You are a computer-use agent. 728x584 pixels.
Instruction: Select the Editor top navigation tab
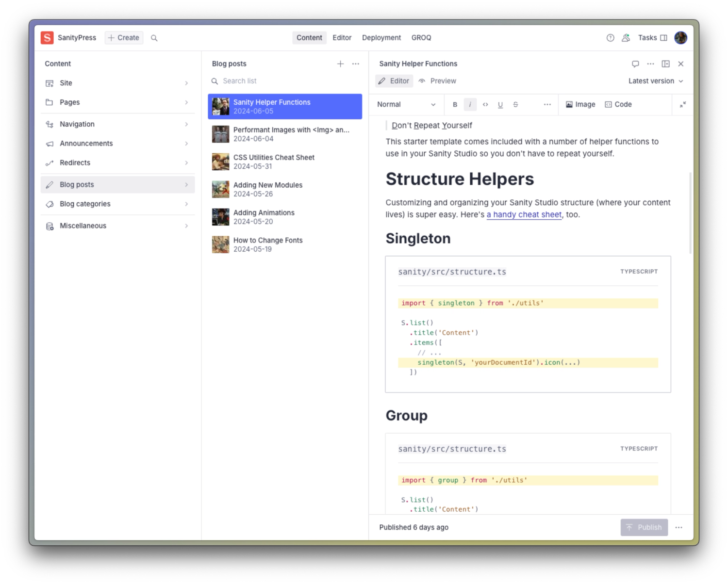click(342, 38)
